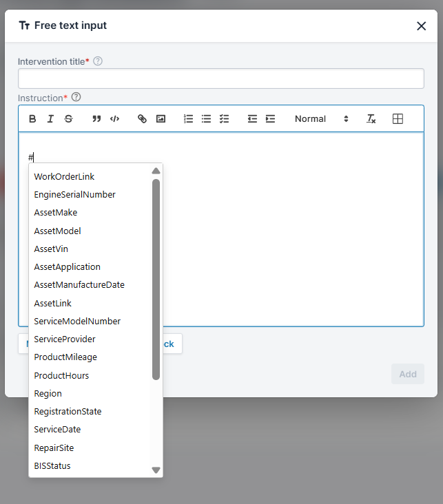This screenshot has width=443, height=504.
Task: Click the Intervention title input field
Action: (x=220, y=78)
